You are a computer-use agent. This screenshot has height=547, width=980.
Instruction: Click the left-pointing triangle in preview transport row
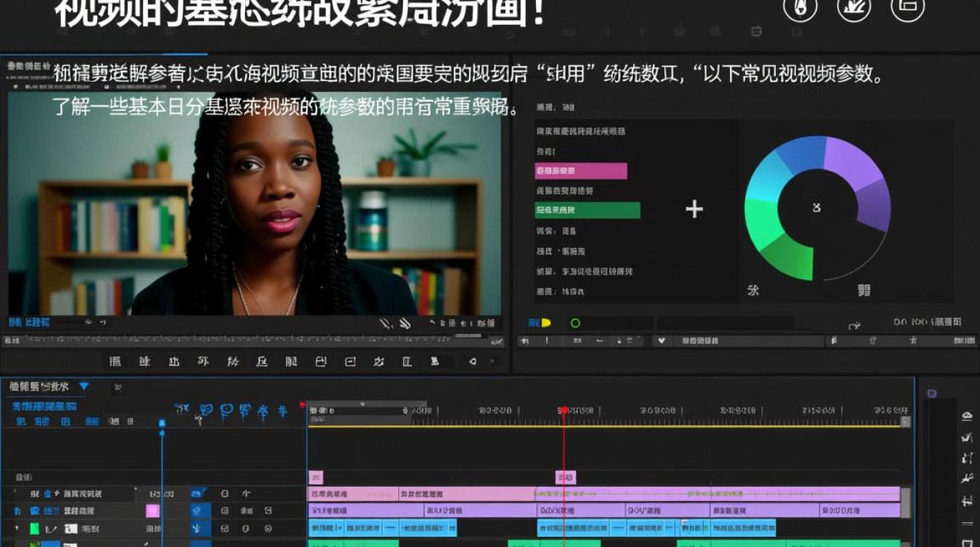pos(472,361)
